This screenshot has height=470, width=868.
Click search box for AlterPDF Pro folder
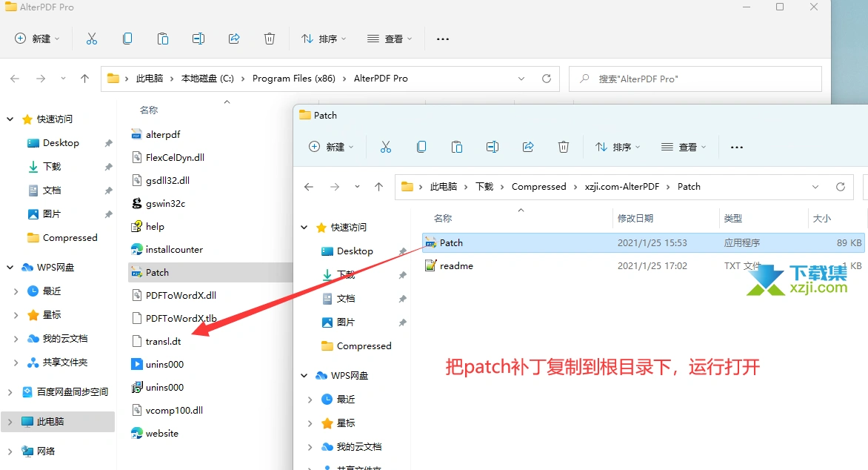tap(695, 79)
